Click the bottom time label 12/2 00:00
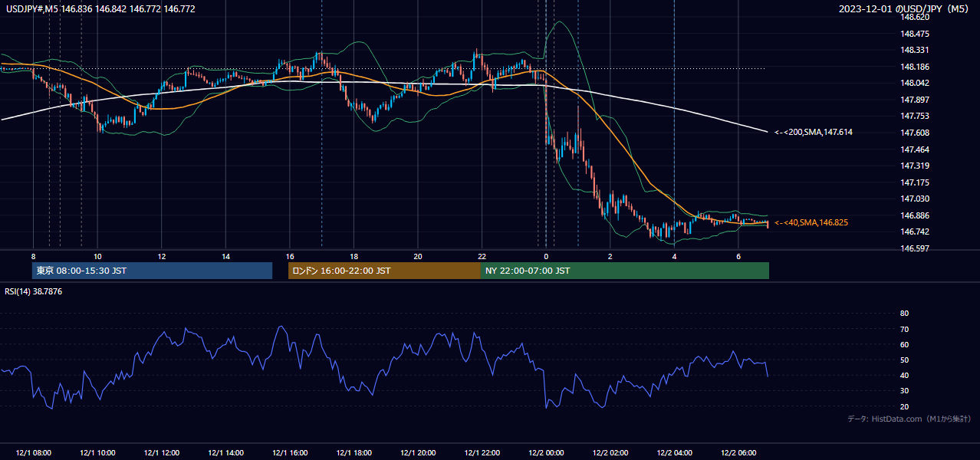 tap(546, 453)
